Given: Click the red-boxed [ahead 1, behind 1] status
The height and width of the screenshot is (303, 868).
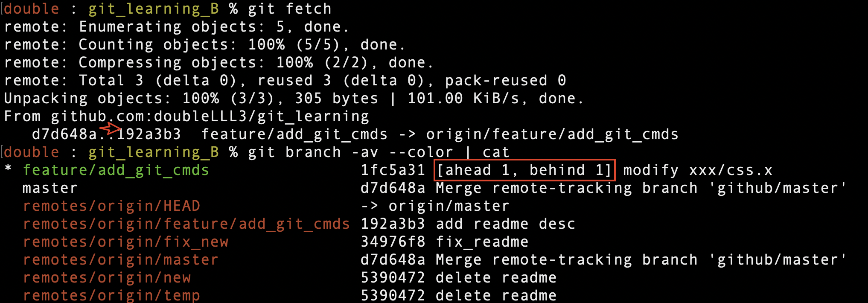Looking at the screenshot, I should pyautogui.click(x=524, y=170).
